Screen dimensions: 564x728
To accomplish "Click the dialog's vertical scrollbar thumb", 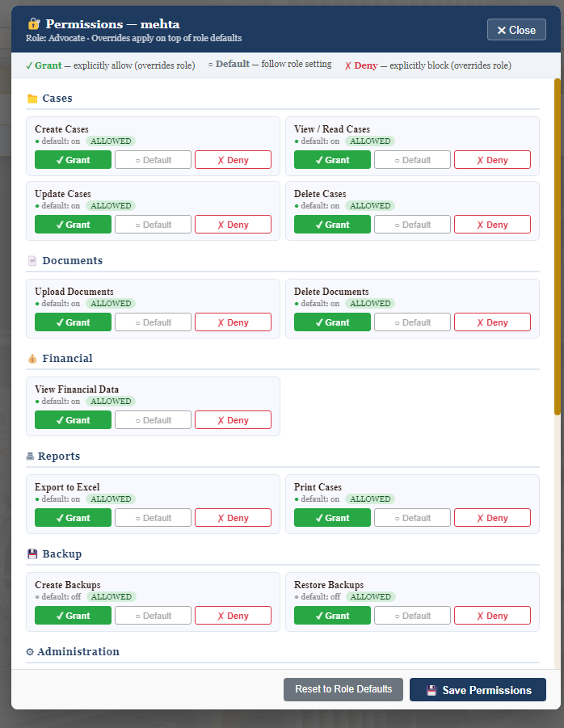I will (558, 247).
